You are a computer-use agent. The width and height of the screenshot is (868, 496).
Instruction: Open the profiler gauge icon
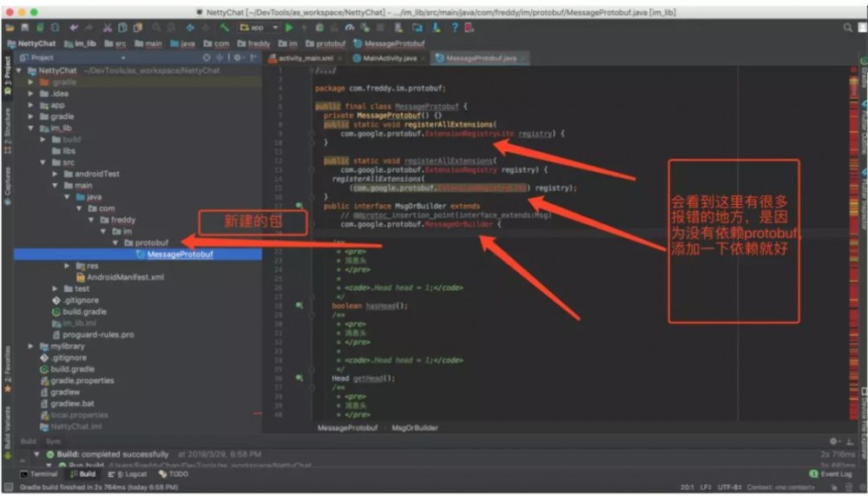(x=349, y=28)
